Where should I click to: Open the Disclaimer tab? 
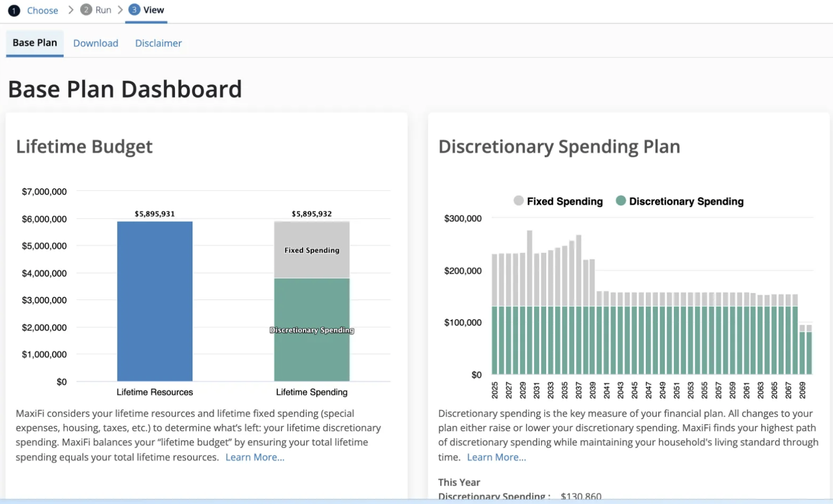coord(158,43)
